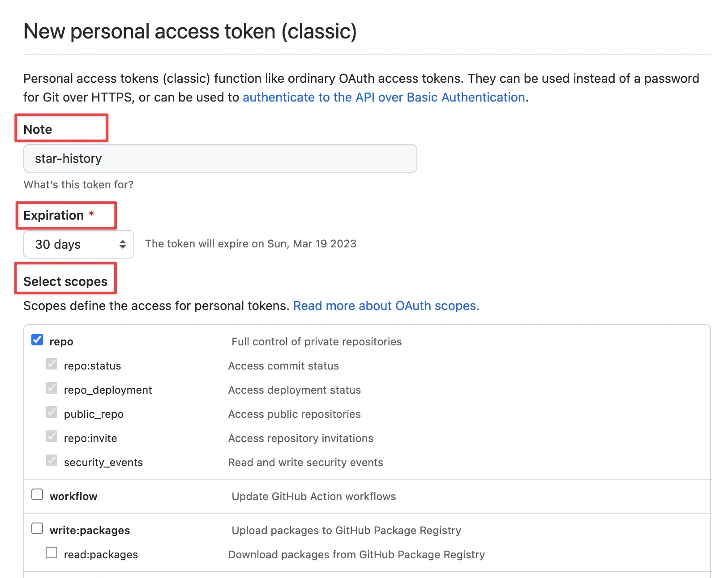Click the workflow scope label
The width and height of the screenshot is (728, 578).
tap(73, 496)
